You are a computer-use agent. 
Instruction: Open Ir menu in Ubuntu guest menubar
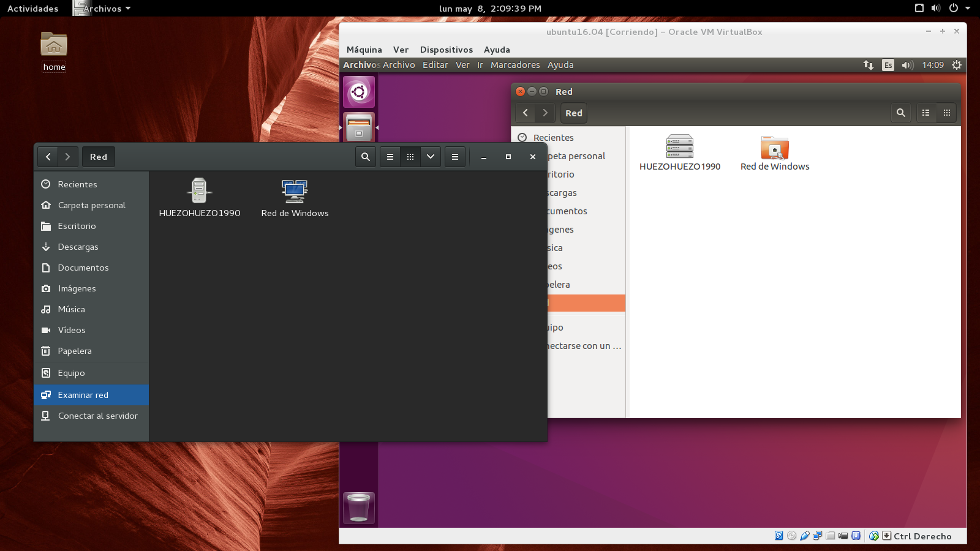(x=480, y=65)
